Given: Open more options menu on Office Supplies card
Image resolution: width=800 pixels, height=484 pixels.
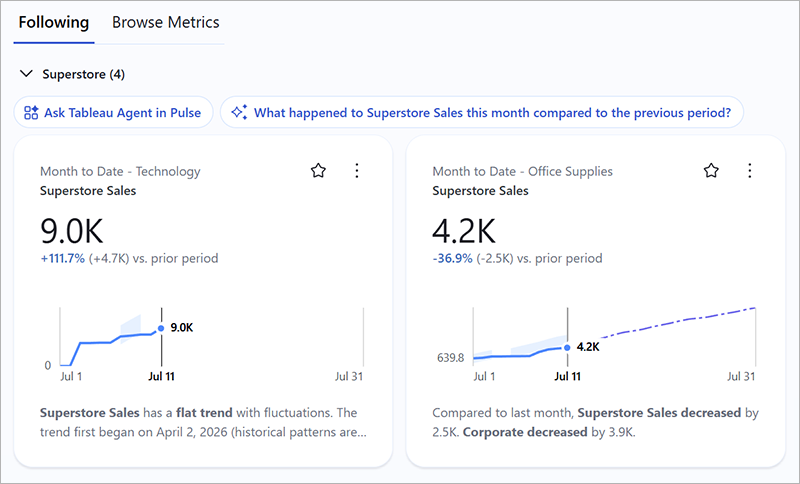Looking at the screenshot, I should coord(749,170).
